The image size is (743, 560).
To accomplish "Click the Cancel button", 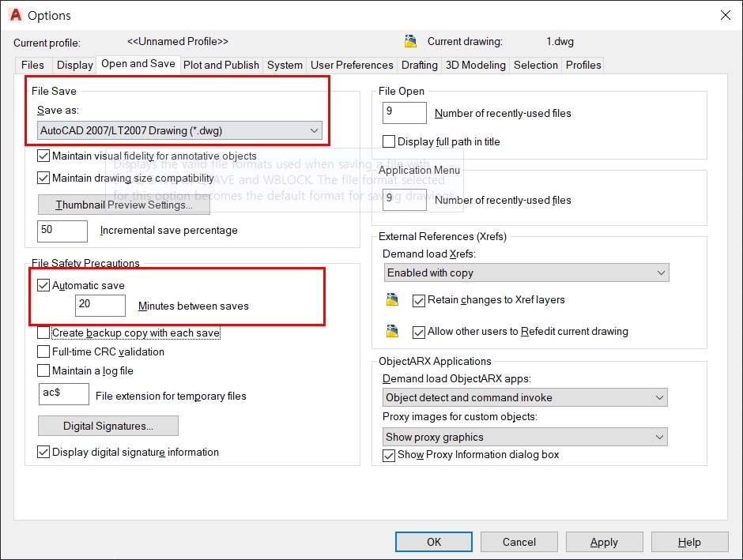I will click(x=519, y=542).
